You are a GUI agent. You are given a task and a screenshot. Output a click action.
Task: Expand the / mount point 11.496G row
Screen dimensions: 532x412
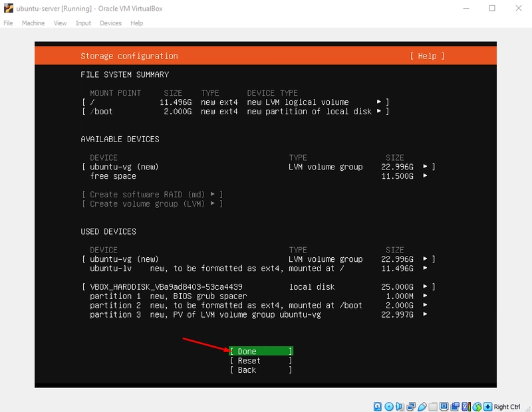[x=236, y=102]
